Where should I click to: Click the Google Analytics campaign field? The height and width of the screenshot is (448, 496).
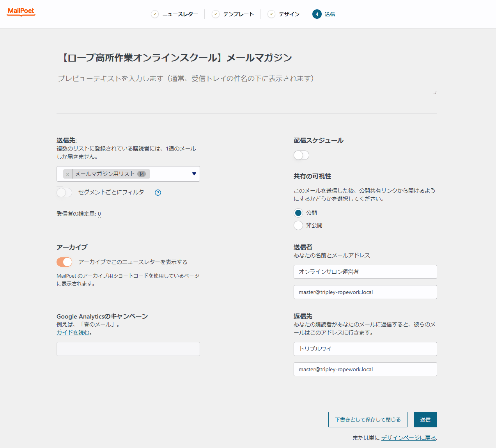coord(128,349)
